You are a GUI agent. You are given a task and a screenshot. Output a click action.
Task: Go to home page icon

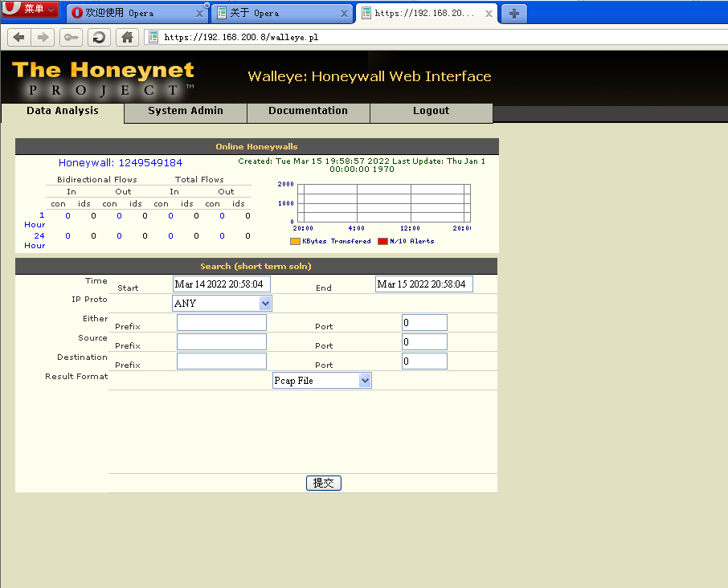(x=127, y=37)
